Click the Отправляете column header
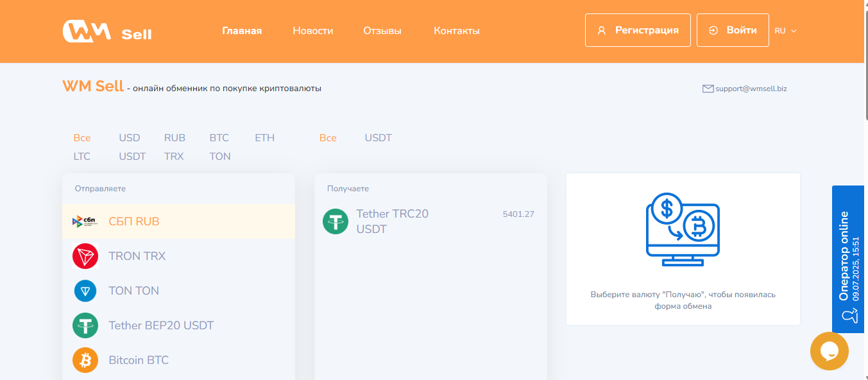868x380 pixels. (100, 189)
